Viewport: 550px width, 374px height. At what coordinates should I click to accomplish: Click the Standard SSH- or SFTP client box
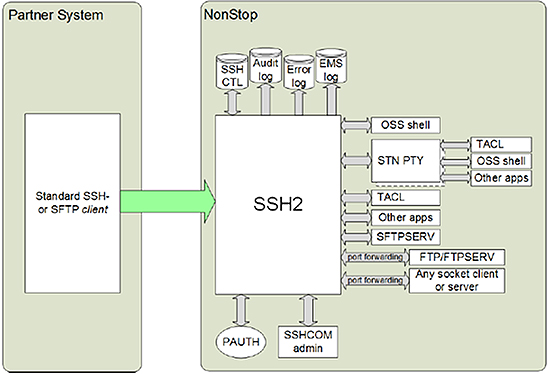(x=73, y=203)
